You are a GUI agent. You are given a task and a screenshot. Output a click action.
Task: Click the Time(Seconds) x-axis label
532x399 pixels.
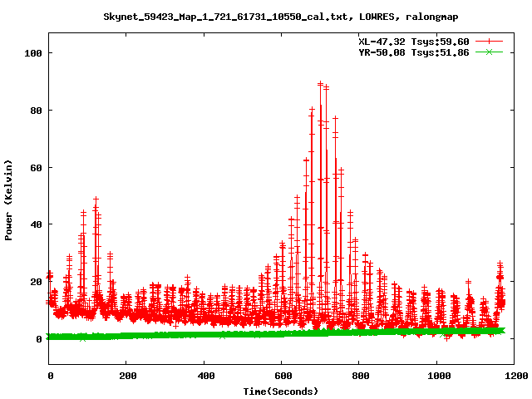click(281, 392)
